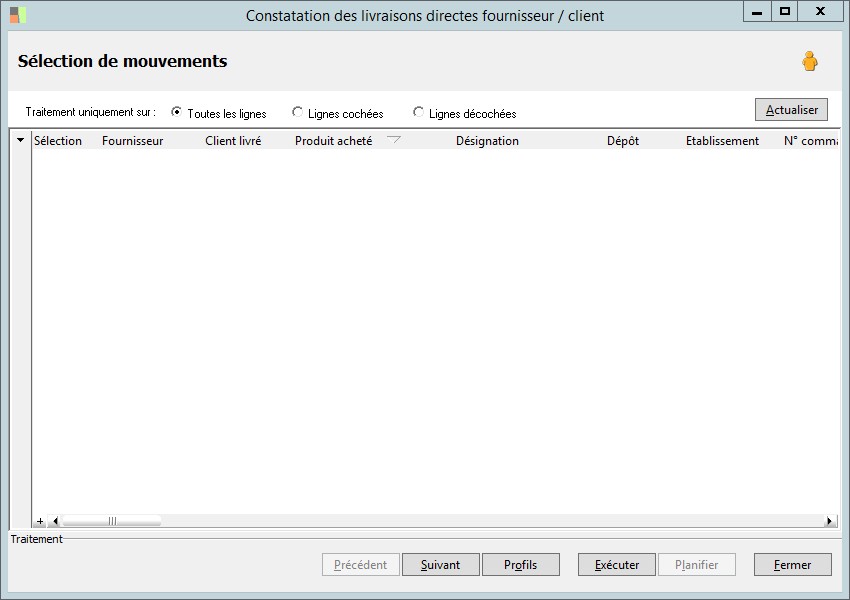Select the 'Toutes les lignes' radio button

coord(176,112)
